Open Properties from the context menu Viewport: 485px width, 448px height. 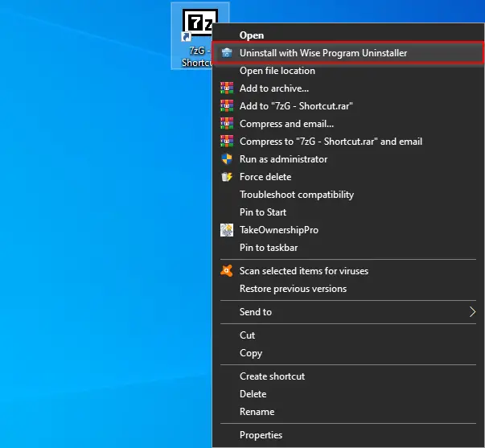coord(348,435)
